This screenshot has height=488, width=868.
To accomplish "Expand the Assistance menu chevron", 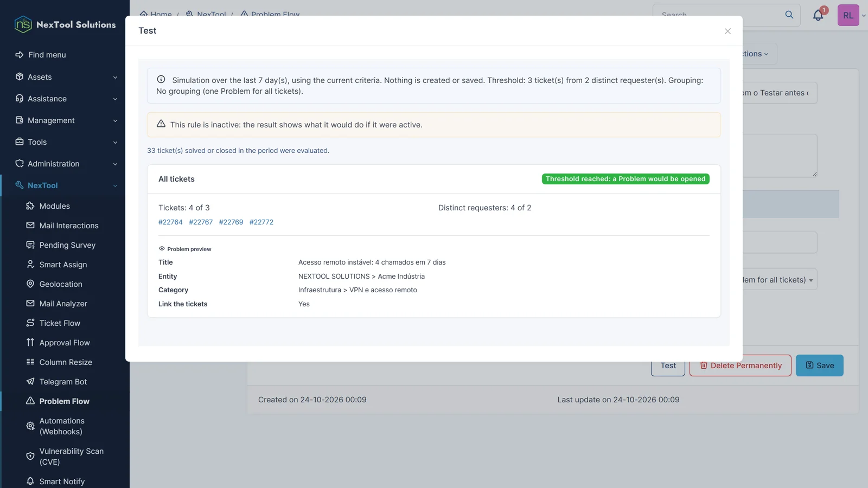I will coord(115,99).
